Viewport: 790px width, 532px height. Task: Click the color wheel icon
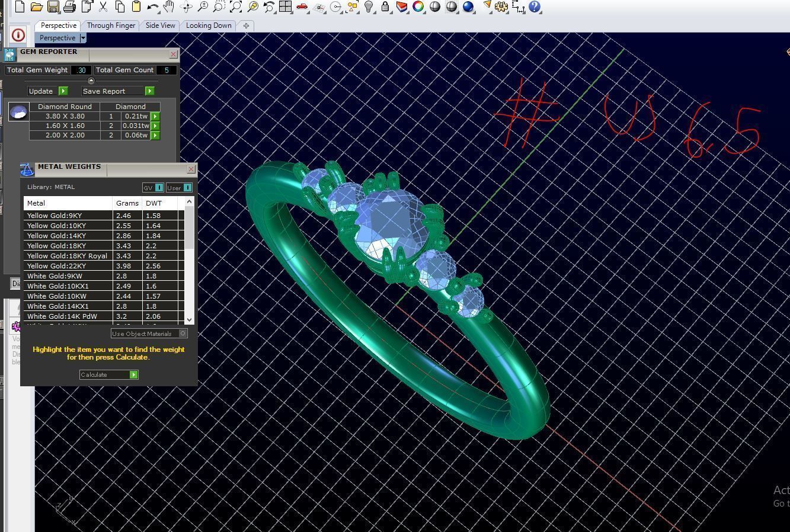click(418, 7)
